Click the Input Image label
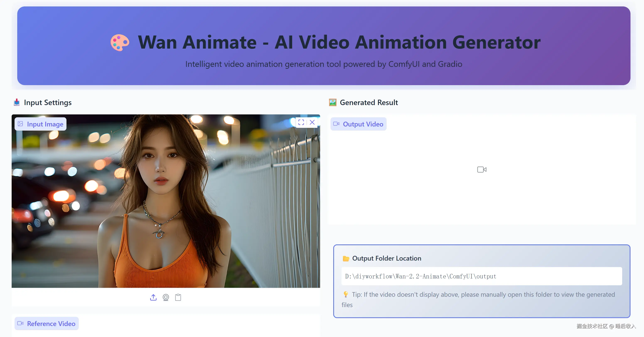Viewport: 644px width, 337px height. tap(41, 124)
